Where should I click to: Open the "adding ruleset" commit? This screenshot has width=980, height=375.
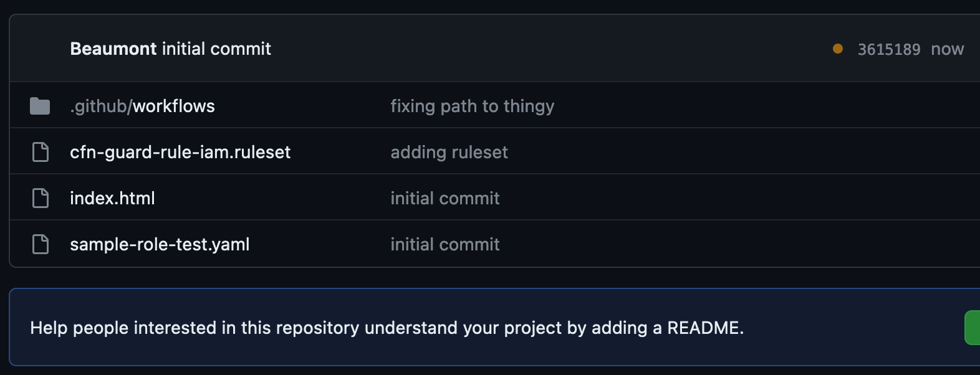point(449,152)
